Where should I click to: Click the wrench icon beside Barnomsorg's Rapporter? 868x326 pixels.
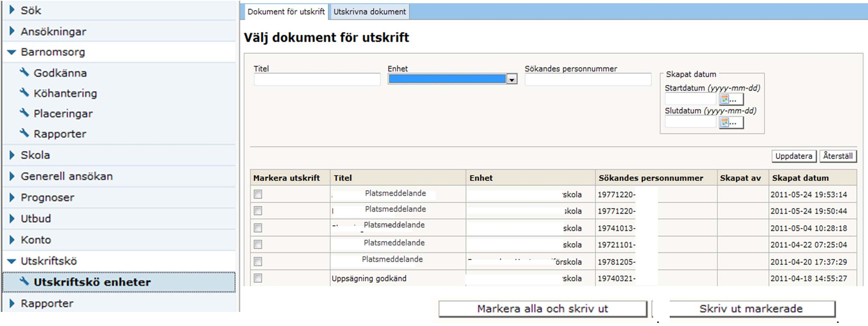tap(25, 133)
